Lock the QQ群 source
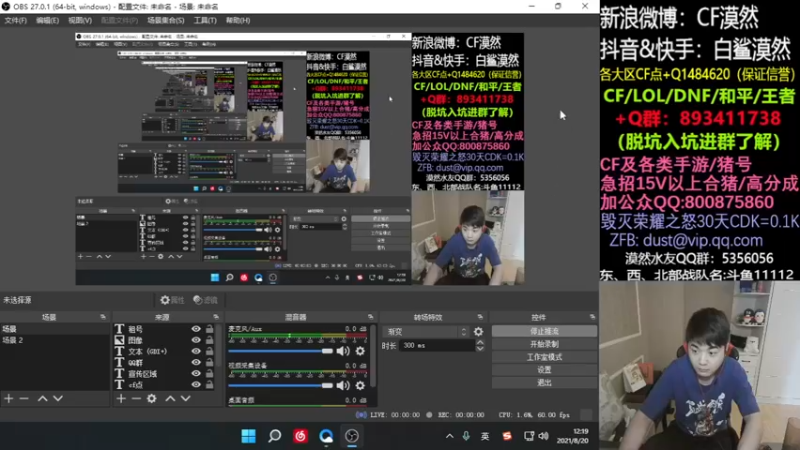The width and height of the screenshot is (800, 450). (209, 363)
